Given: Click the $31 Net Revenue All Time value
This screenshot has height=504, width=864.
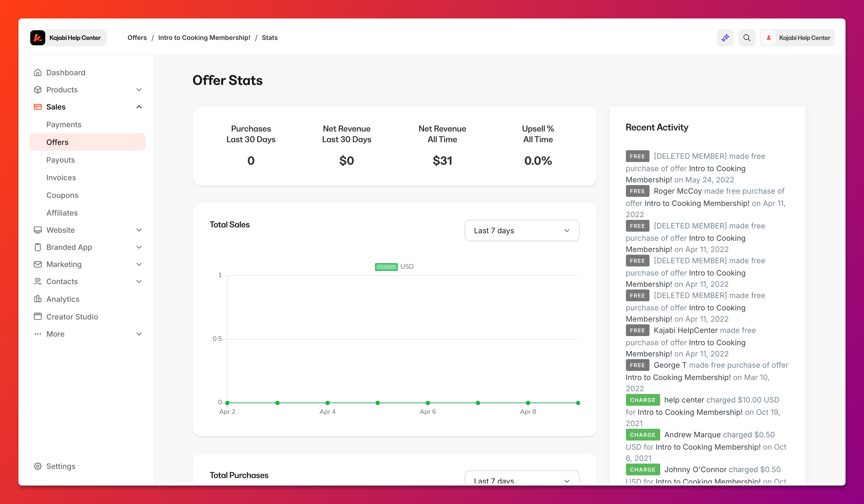Looking at the screenshot, I should point(442,160).
